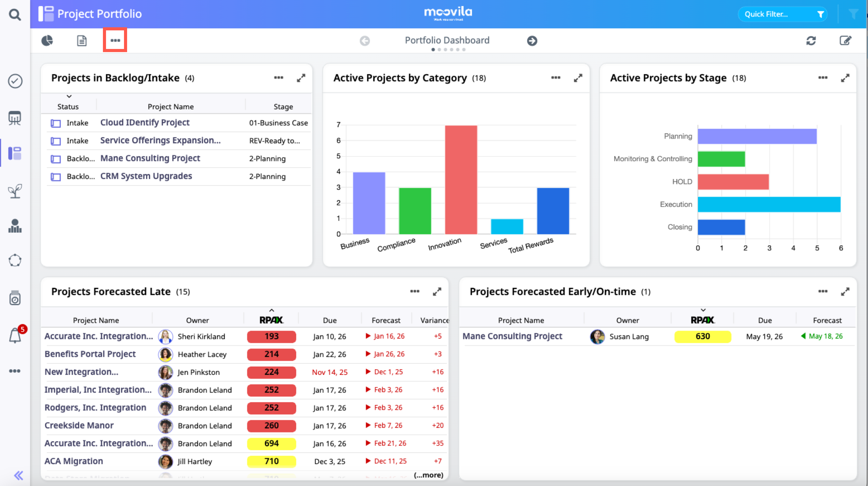Collapse the left sidebar with double chevron
The image size is (868, 486).
click(19, 475)
